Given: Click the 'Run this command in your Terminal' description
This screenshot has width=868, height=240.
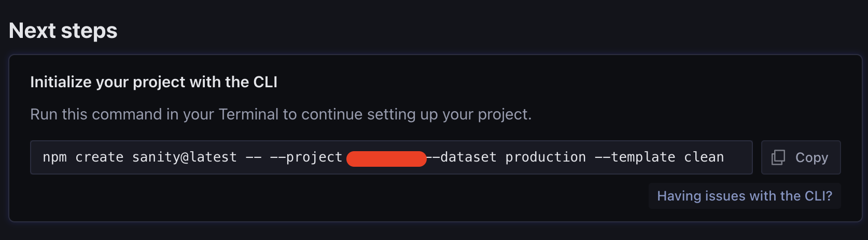Looking at the screenshot, I should pyautogui.click(x=281, y=114).
